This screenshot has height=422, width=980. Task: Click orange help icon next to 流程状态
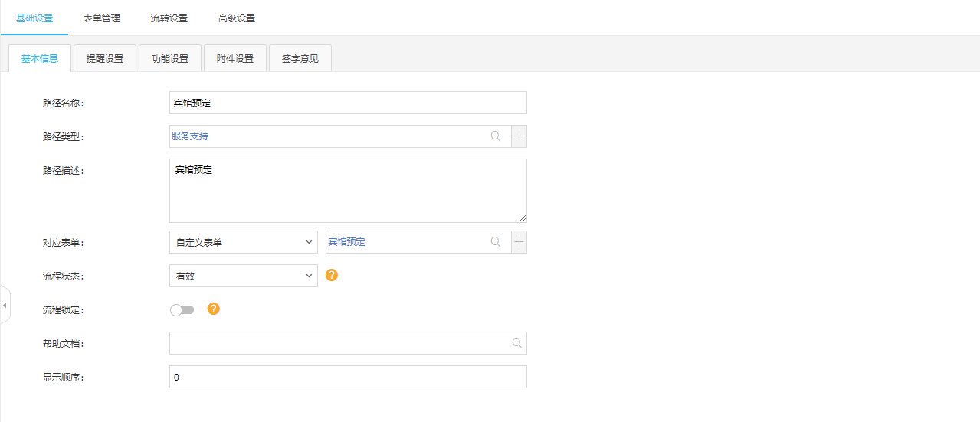pos(332,275)
